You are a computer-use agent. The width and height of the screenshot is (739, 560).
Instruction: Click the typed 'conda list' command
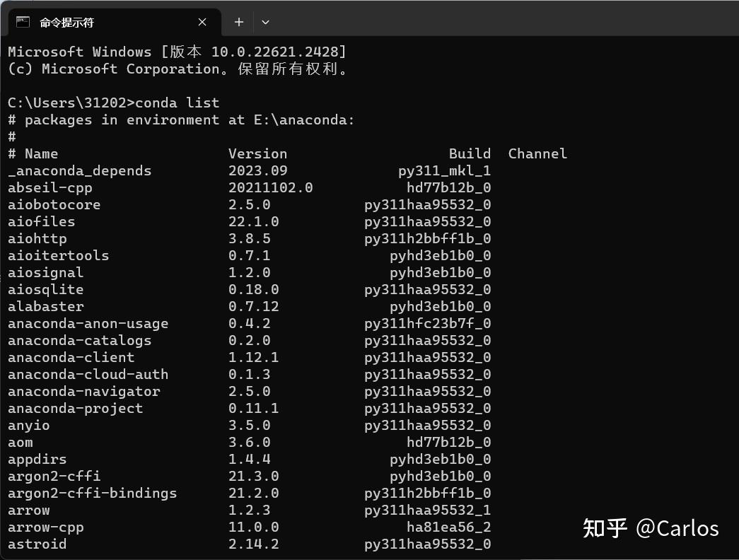(x=178, y=103)
